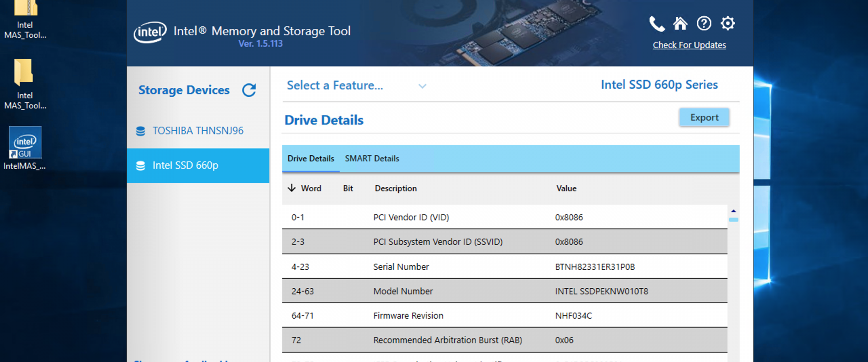Click word range 4-23 cell
The height and width of the screenshot is (362, 868).
300,267
